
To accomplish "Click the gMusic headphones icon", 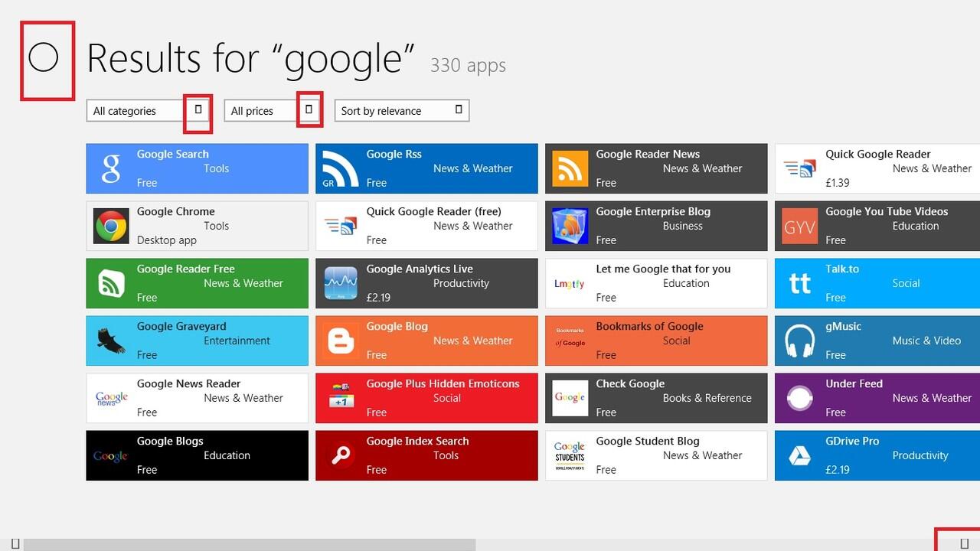I will click(800, 341).
